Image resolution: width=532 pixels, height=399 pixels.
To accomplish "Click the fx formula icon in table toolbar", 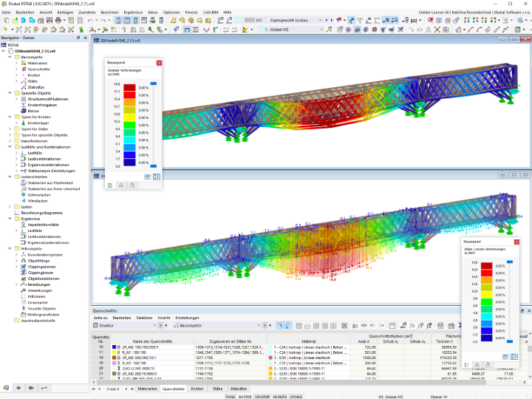I will [412, 325].
